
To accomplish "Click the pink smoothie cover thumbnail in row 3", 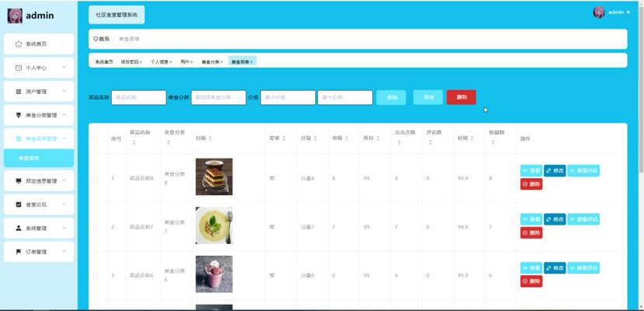I will click(214, 274).
